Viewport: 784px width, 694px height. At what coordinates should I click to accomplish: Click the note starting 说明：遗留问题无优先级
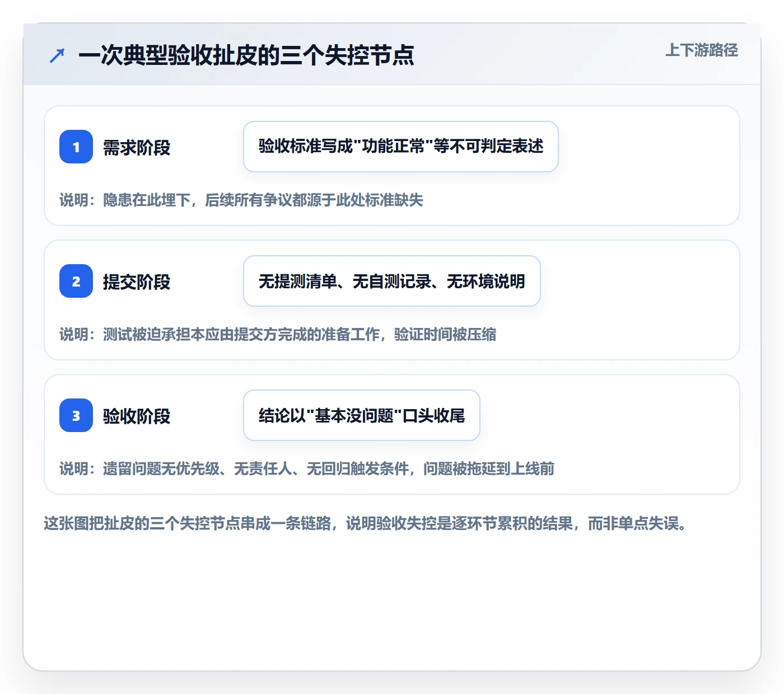pos(307,468)
